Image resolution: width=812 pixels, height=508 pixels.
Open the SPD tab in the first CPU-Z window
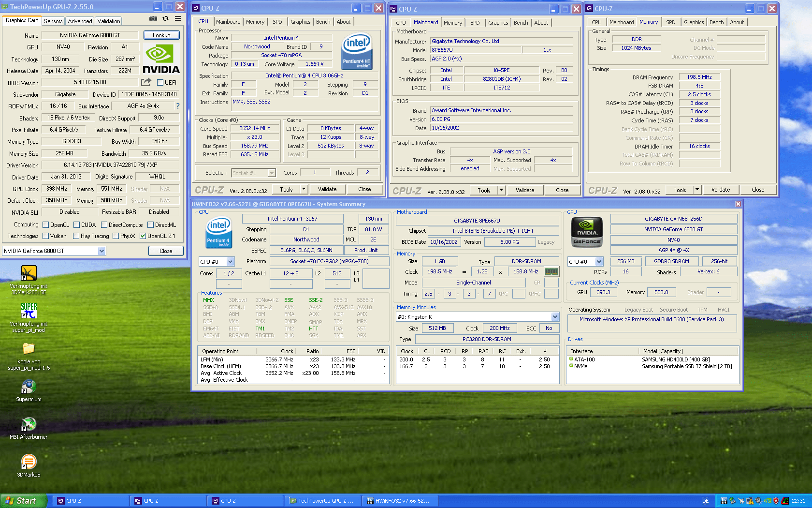277,22
